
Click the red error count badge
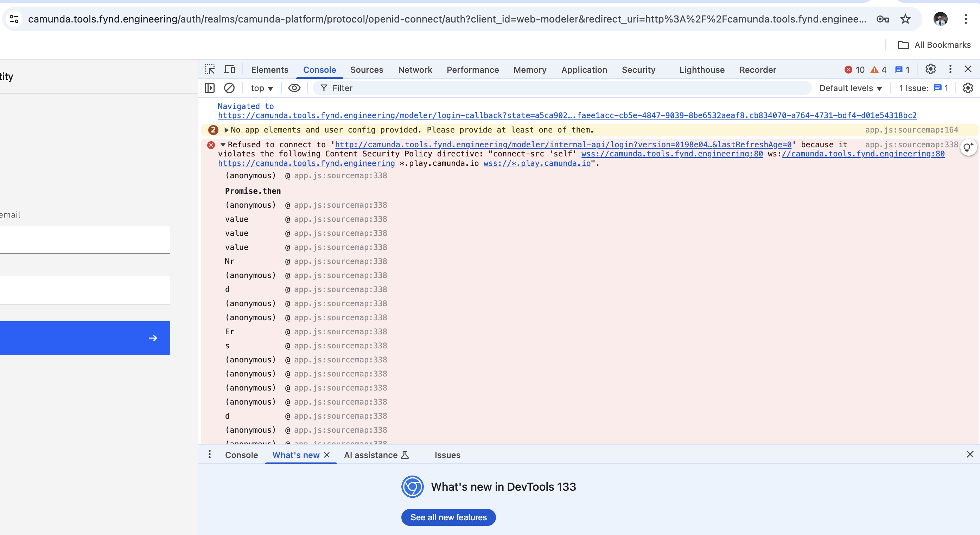coord(854,70)
